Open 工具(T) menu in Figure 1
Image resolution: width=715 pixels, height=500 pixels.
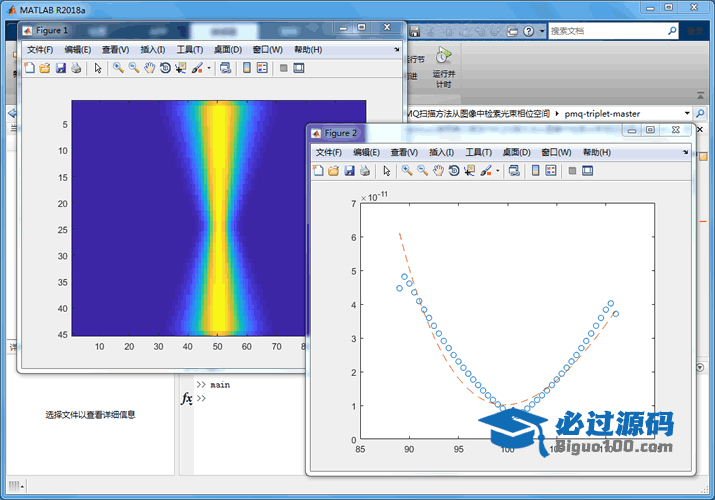pos(190,50)
